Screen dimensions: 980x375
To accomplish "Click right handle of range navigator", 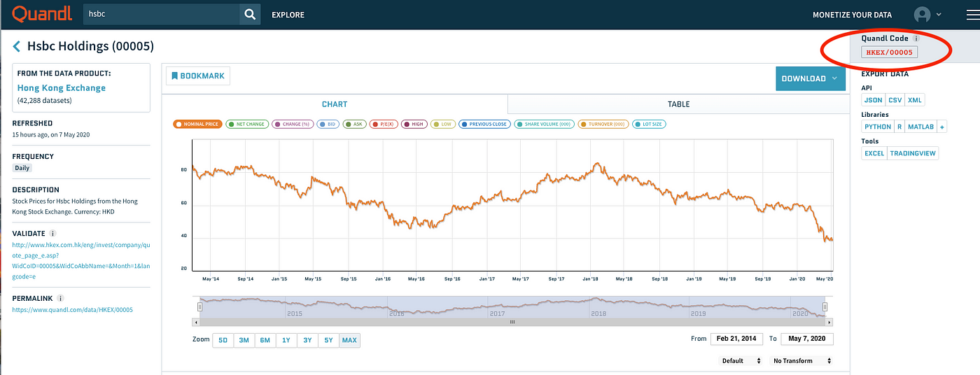I will point(825,306).
